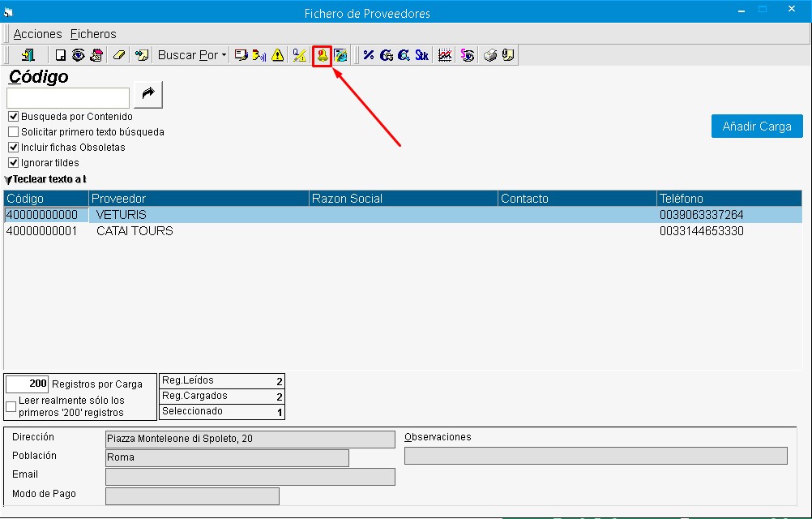Image resolution: width=812 pixels, height=519 pixels.
Task: Check Leer realmente sólo los primeros registros
Action: (11, 406)
